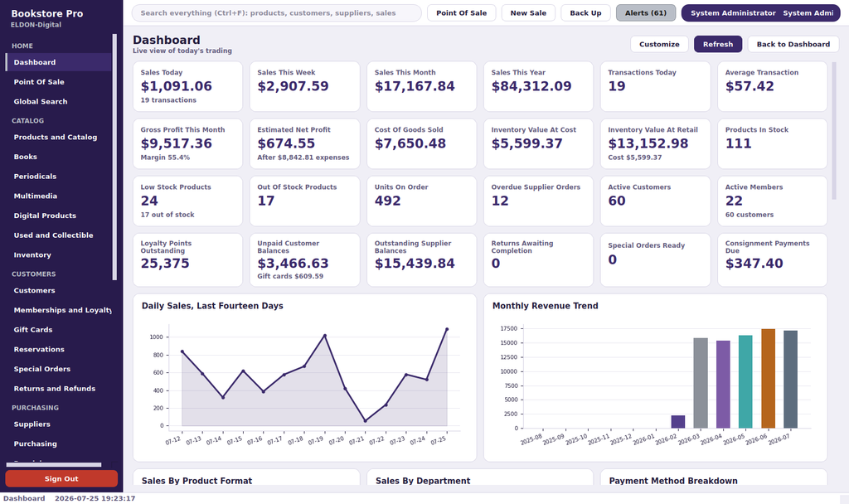
Task: Click the dashboard vertical scrollbar
Action: click(834, 130)
